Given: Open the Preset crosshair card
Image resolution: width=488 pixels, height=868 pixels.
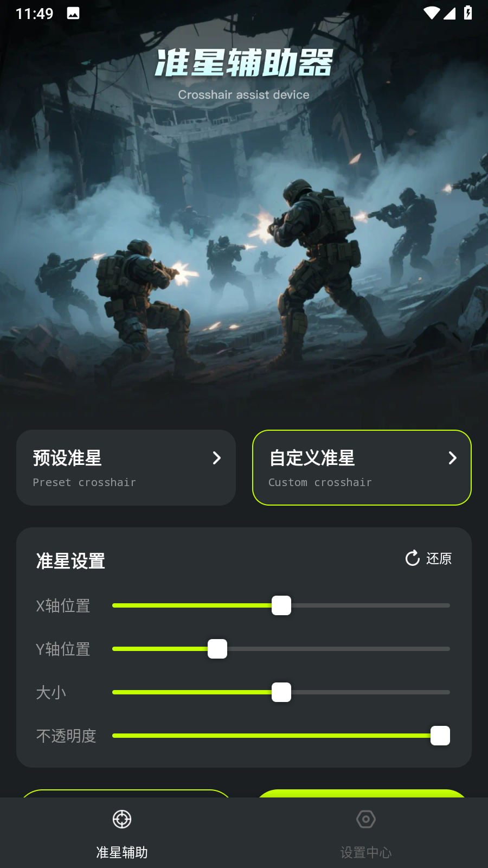Looking at the screenshot, I should 126,468.
